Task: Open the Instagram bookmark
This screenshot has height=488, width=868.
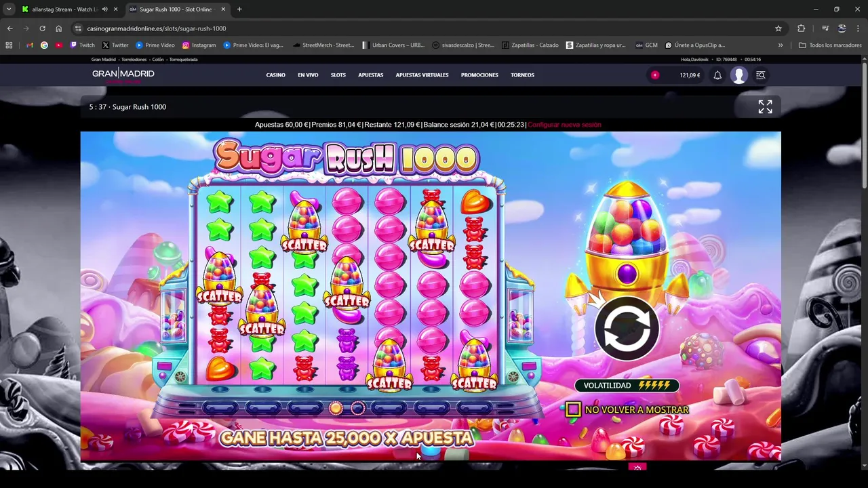Action: tap(199, 45)
